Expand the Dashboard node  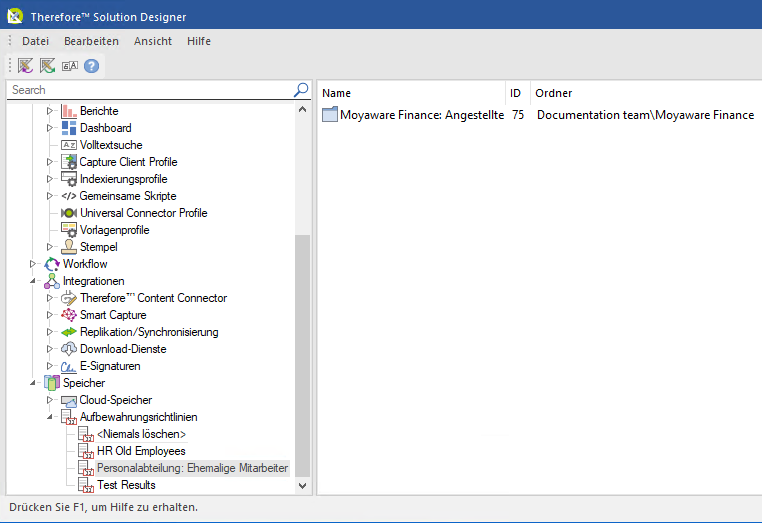click(x=50, y=128)
